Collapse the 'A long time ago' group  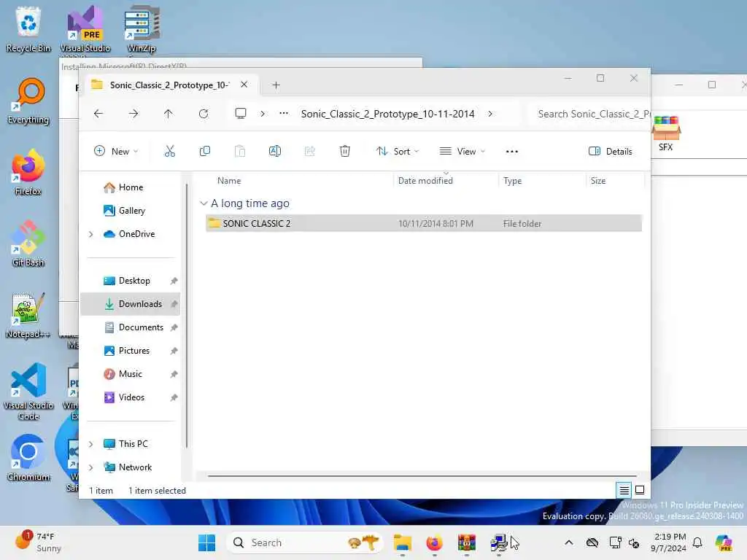click(x=204, y=203)
